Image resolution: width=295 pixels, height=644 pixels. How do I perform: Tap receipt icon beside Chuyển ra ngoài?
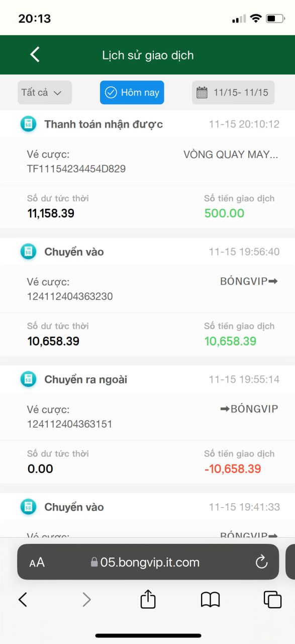pyautogui.click(x=29, y=379)
